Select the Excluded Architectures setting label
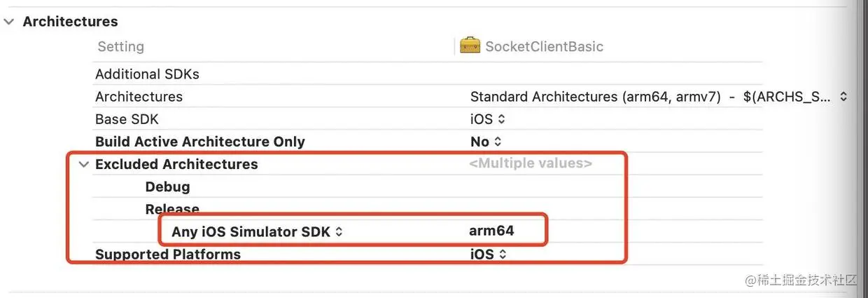Viewport: 868px width, 298px height. [176, 164]
